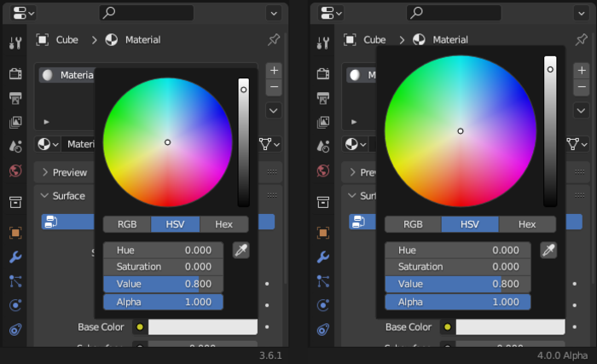Image resolution: width=597 pixels, height=364 pixels.
Task: Click the Base Color swatch in the right panel
Action: [x=509, y=327]
